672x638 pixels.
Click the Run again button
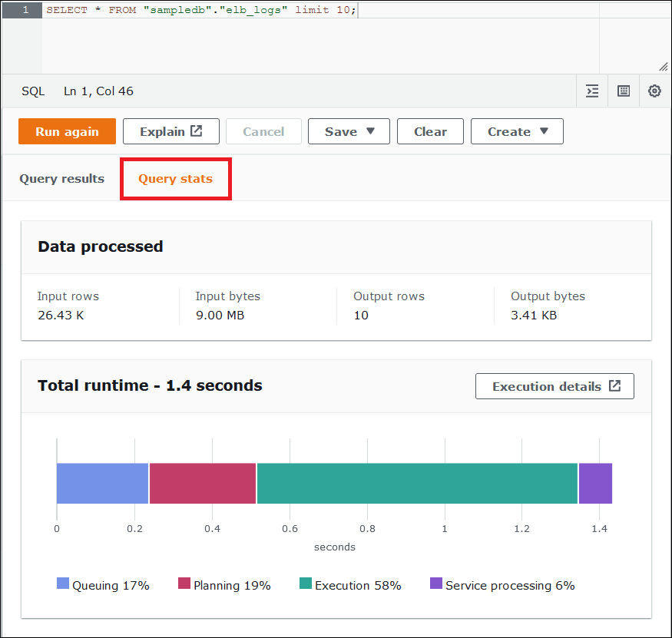[x=67, y=131]
